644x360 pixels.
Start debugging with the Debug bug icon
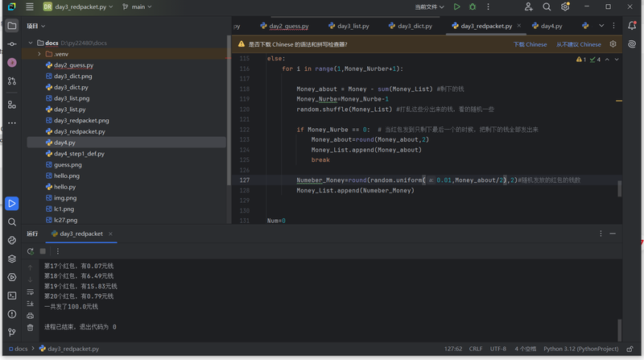473,6
